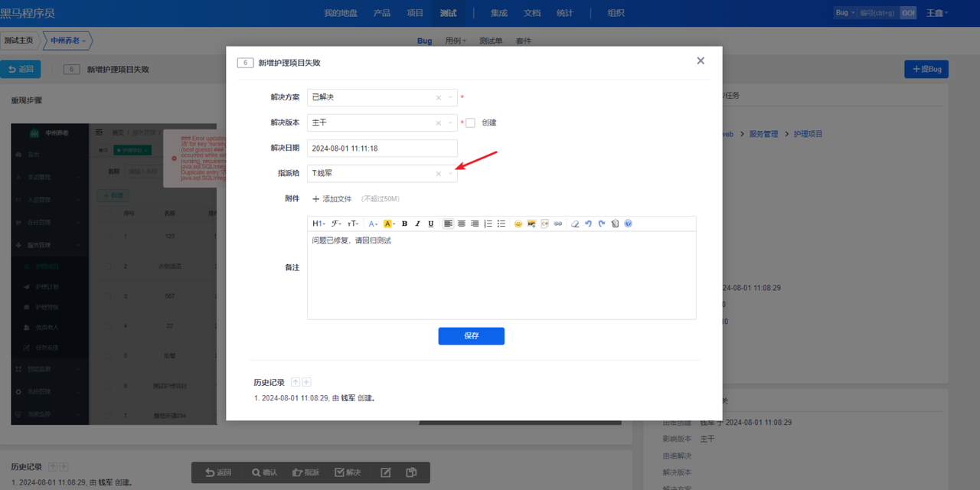Open the 集成 menu
Screen dimensions: 980x490
(499, 13)
